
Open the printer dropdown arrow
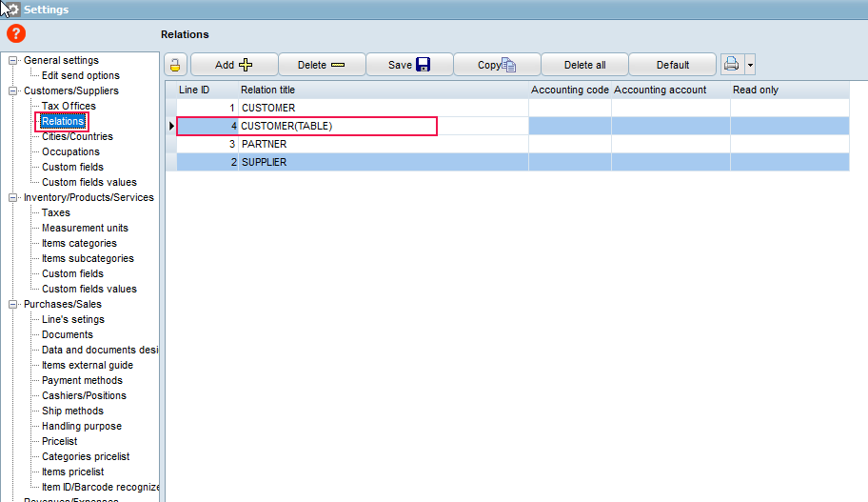pos(750,65)
